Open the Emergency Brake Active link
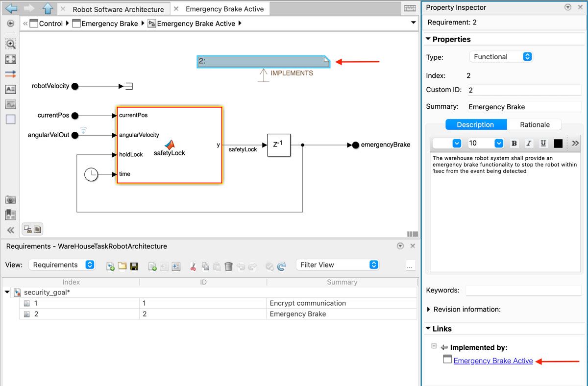This screenshot has width=588, height=386. click(x=493, y=361)
